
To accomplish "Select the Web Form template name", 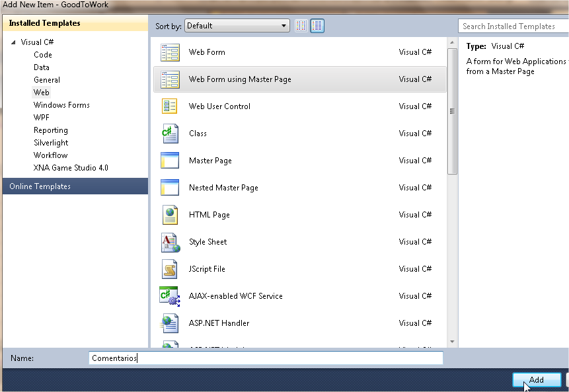I will click(x=207, y=52).
